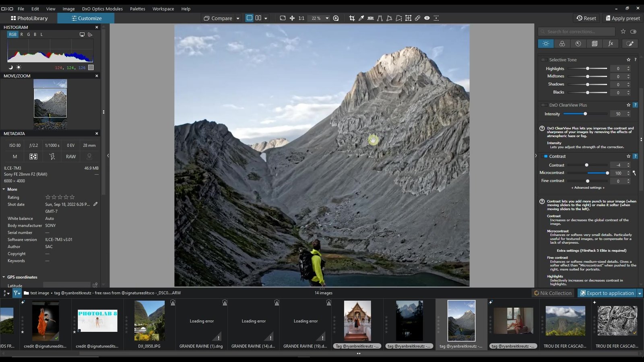Select the Crop tool
Viewport: 644px width, 362px height.
point(352,18)
